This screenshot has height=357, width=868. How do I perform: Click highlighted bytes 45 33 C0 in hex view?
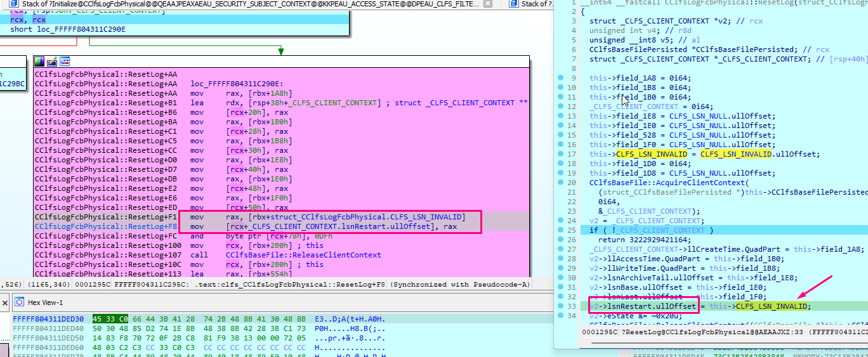point(110,318)
